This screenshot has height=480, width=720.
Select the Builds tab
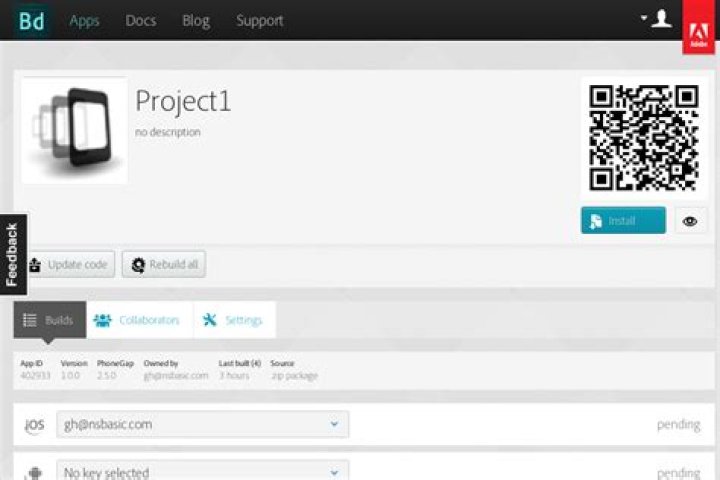49,320
